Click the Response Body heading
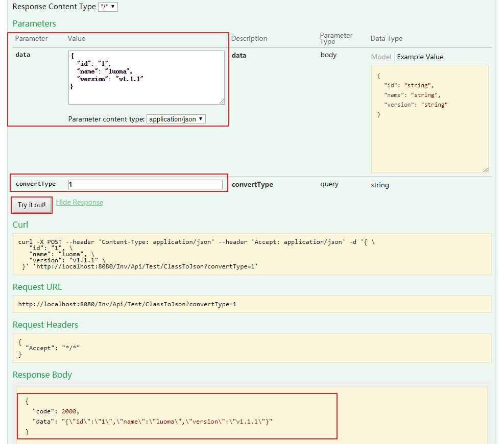Screen dimensions: 504x444 pos(42,375)
